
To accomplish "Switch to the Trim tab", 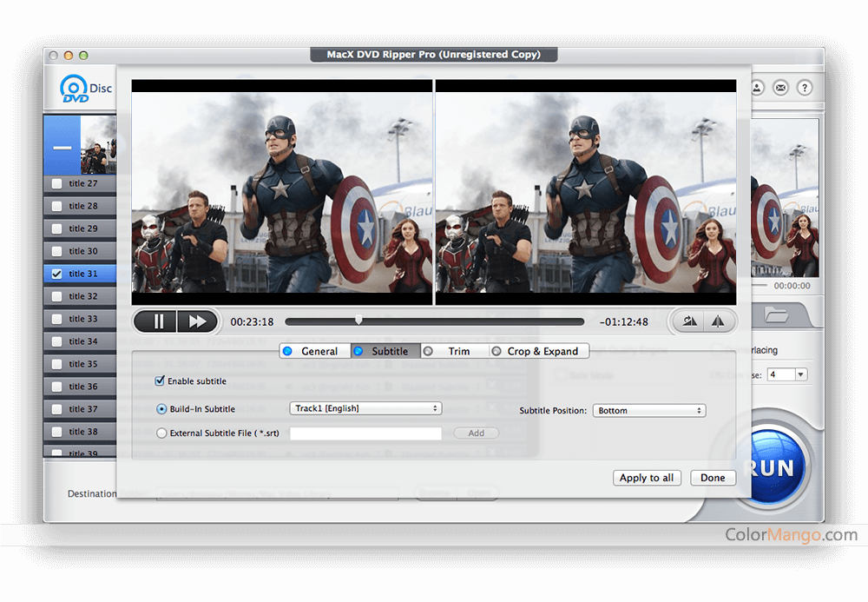I will (x=455, y=351).
